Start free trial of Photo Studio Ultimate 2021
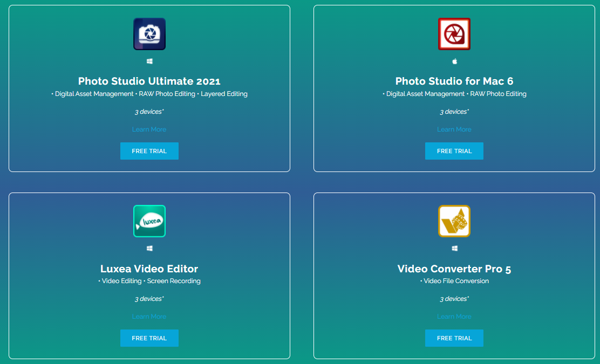 point(149,151)
